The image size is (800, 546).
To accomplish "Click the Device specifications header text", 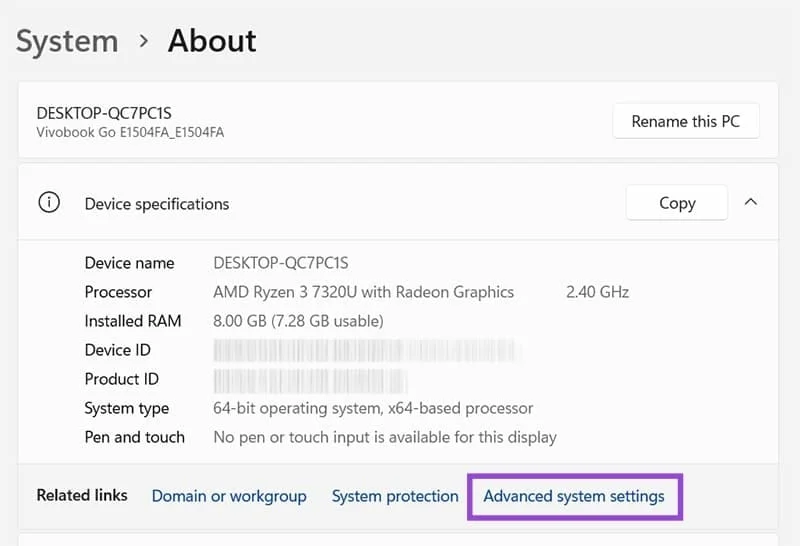I will click(157, 204).
